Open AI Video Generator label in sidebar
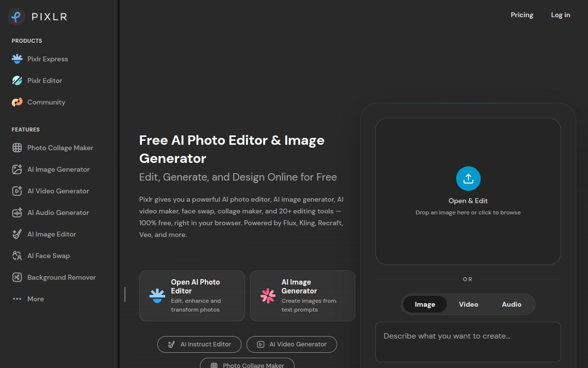This screenshot has width=588, height=368. pyautogui.click(x=58, y=191)
